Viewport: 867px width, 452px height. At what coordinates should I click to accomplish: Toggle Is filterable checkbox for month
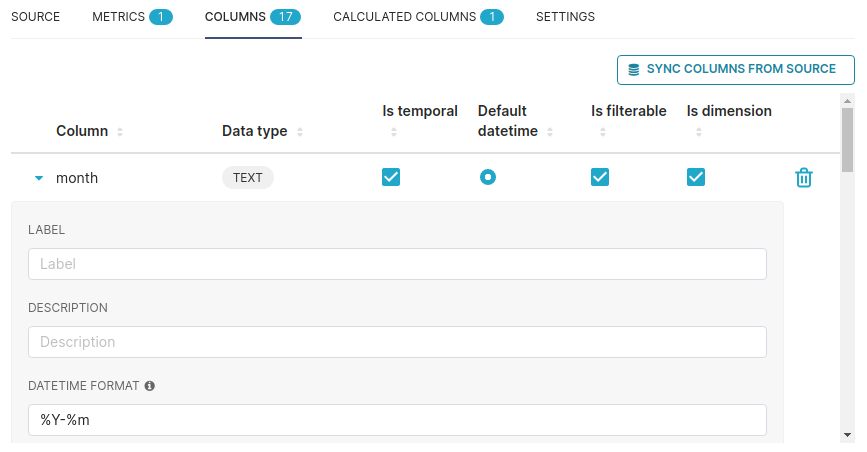coord(600,177)
